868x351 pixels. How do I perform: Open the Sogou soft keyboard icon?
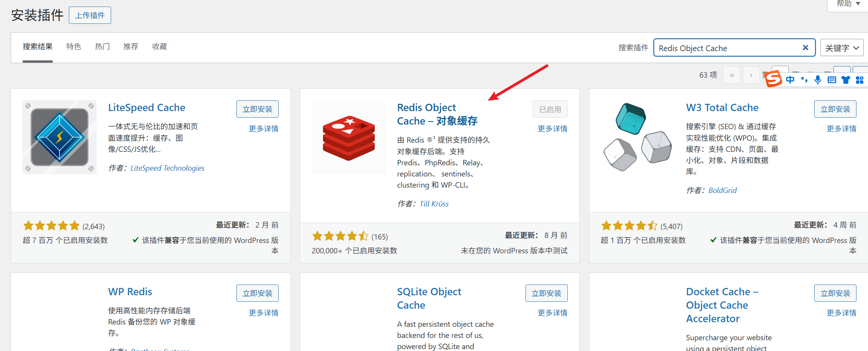coord(831,80)
